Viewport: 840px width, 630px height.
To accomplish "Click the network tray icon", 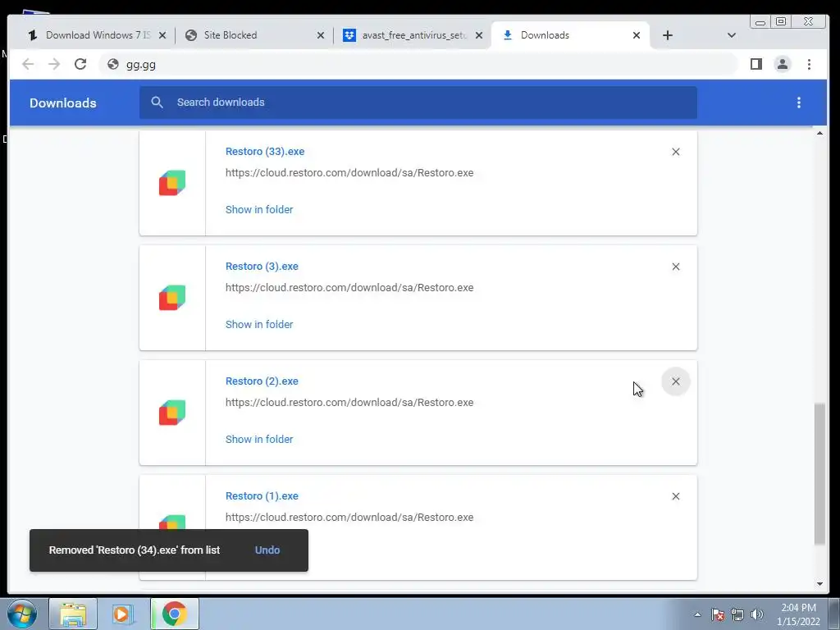I will (737, 614).
